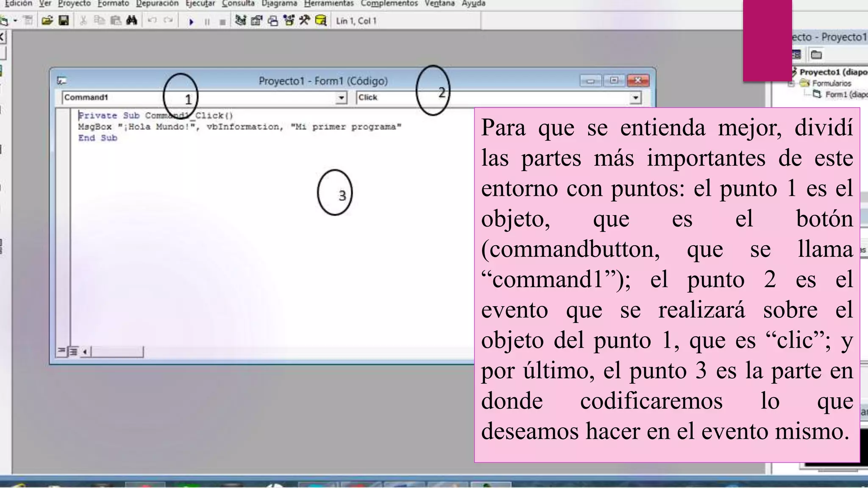This screenshot has width=868, height=488.
Task: Open the Ventana menu
Action: pos(440,3)
